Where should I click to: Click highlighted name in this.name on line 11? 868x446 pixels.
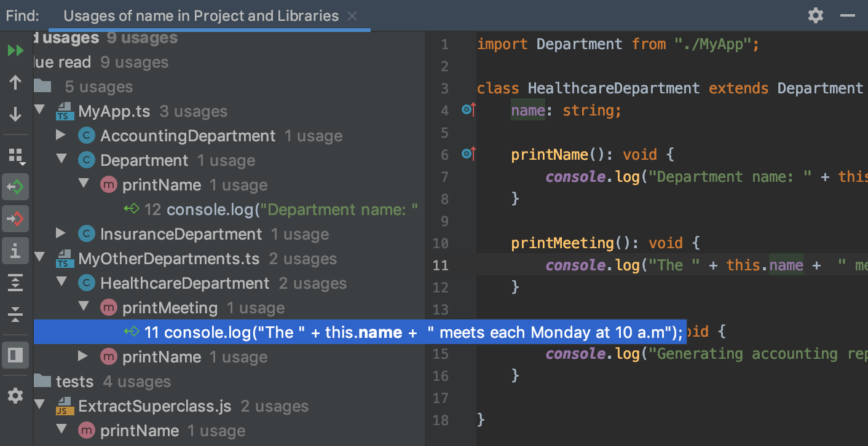[x=786, y=265]
